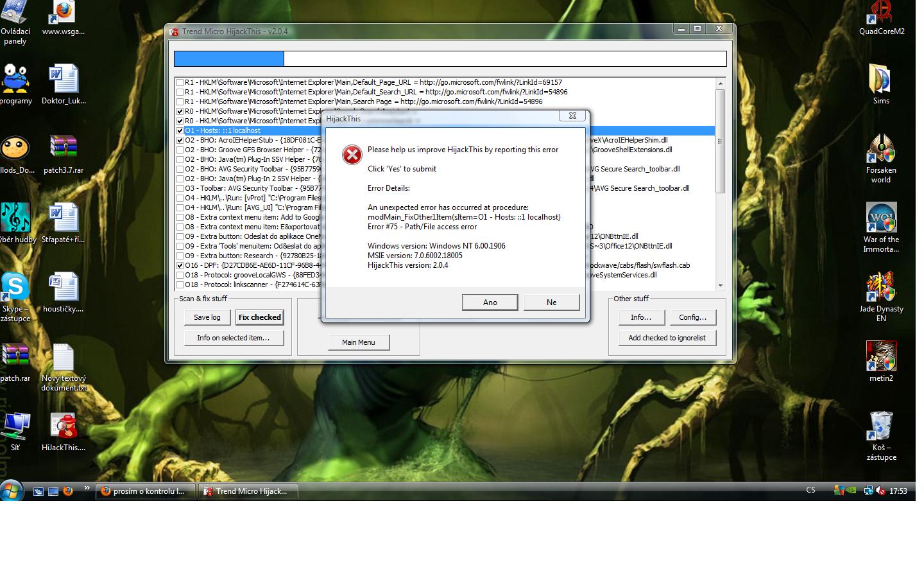The image size is (924, 578).
Task: Select the Doktor_Luk Word document icon
Action: 64,85
